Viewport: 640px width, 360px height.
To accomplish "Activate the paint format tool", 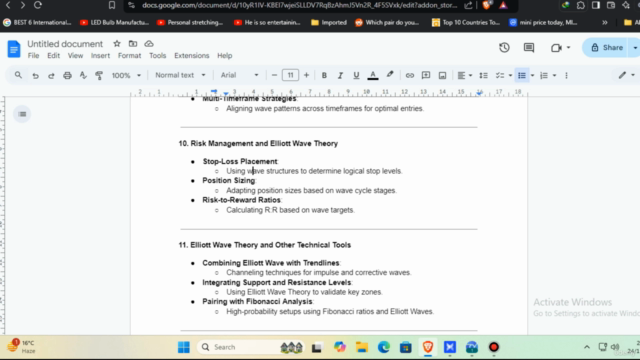I will click(x=99, y=76).
